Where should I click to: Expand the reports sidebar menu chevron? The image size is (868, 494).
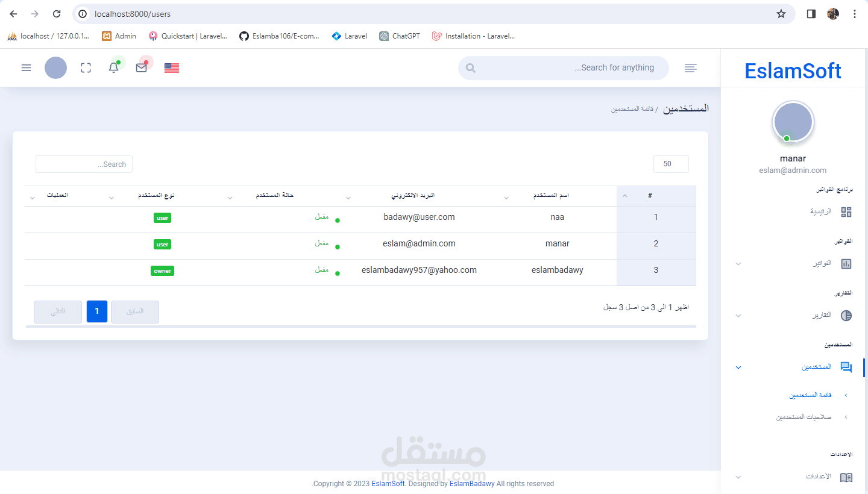738,316
